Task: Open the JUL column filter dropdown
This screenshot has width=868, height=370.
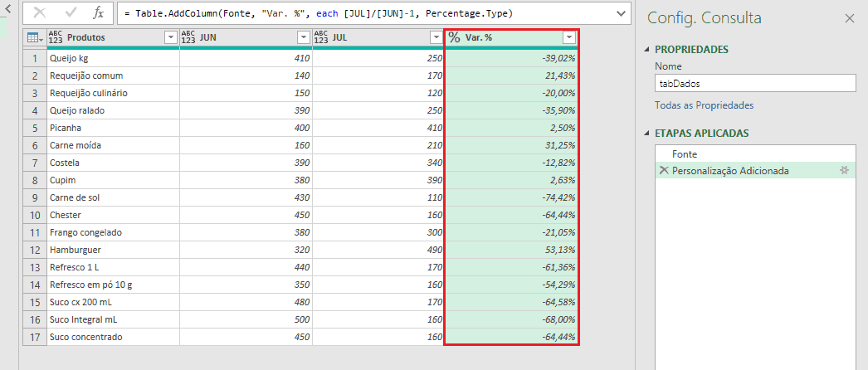Action: pyautogui.click(x=436, y=37)
